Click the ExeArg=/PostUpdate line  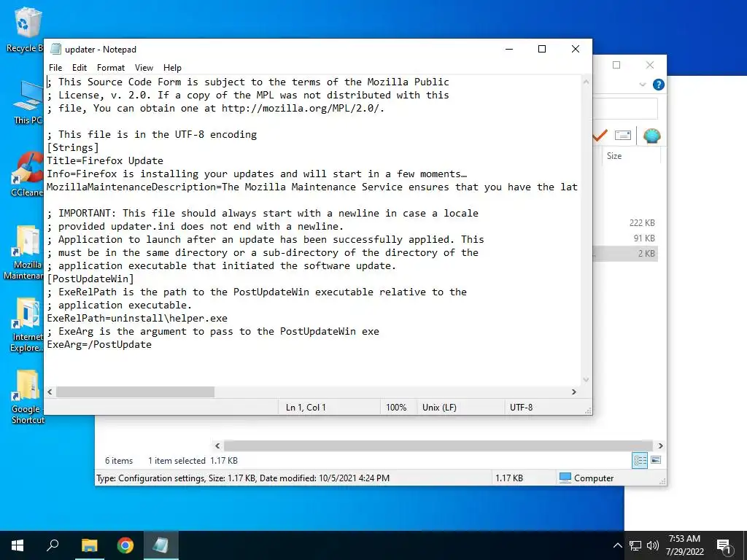click(x=99, y=344)
